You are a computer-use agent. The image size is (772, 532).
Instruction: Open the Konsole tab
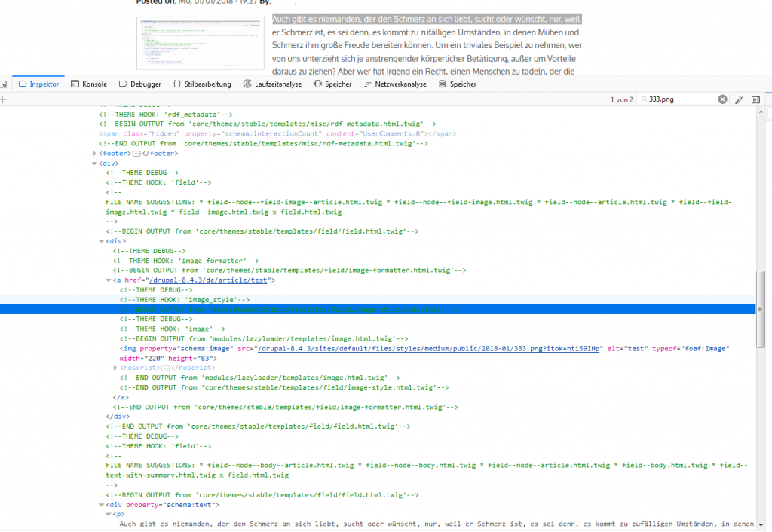coord(89,84)
